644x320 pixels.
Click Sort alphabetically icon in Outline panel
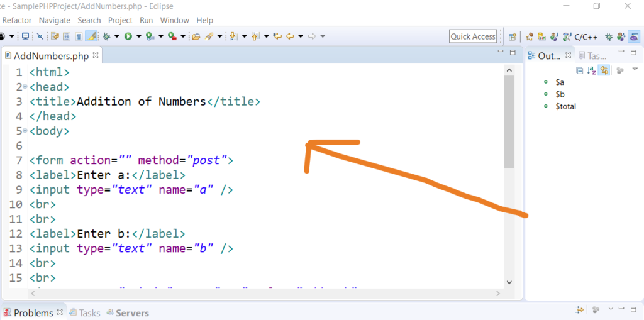tap(591, 70)
